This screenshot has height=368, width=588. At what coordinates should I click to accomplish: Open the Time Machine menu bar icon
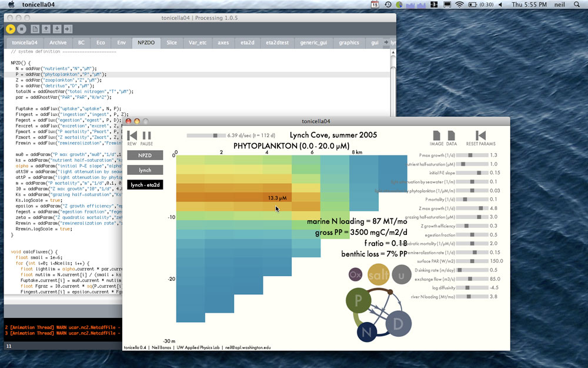tap(388, 5)
